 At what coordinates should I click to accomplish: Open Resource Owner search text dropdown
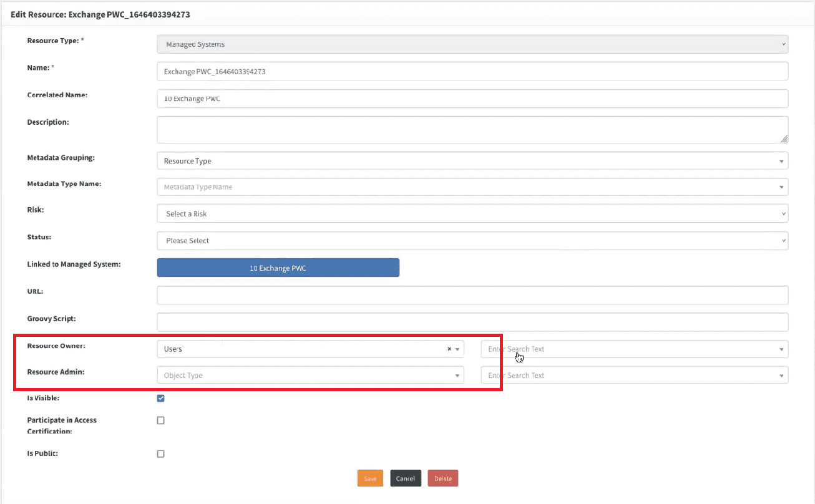point(634,349)
